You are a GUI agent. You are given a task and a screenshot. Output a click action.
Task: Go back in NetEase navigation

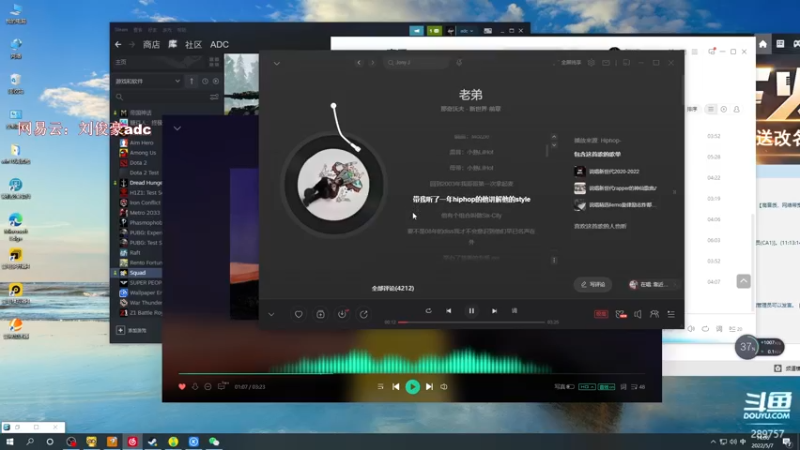click(359, 63)
